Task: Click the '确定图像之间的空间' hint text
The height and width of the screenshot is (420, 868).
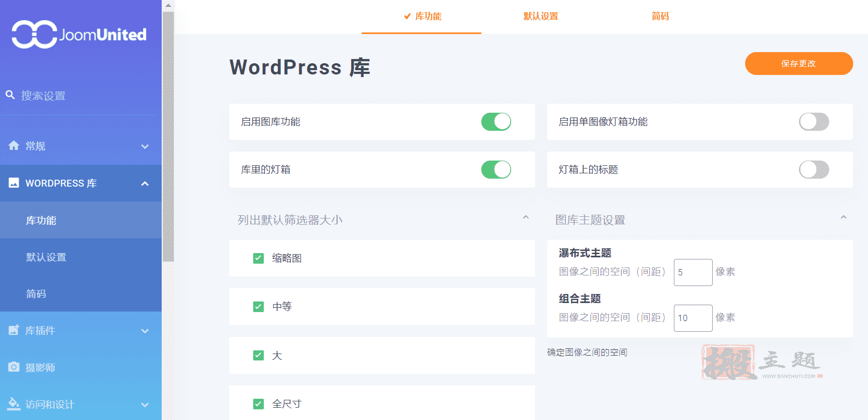Action: click(587, 352)
